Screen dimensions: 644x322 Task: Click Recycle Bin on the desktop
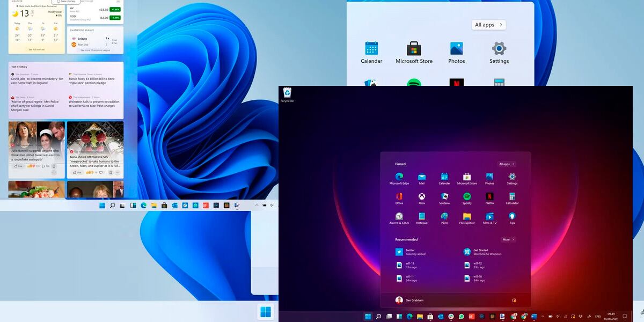coord(287,94)
